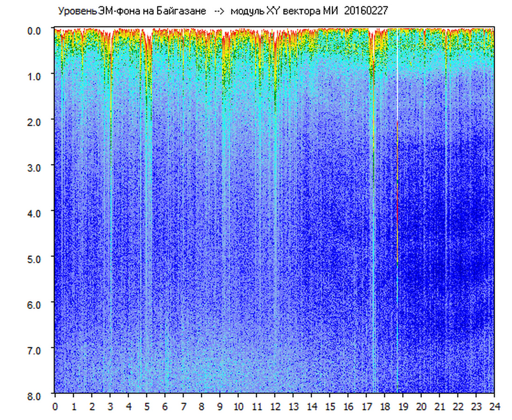
Task: Click the red vertical line in the spectrogram
Action: pos(397,187)
